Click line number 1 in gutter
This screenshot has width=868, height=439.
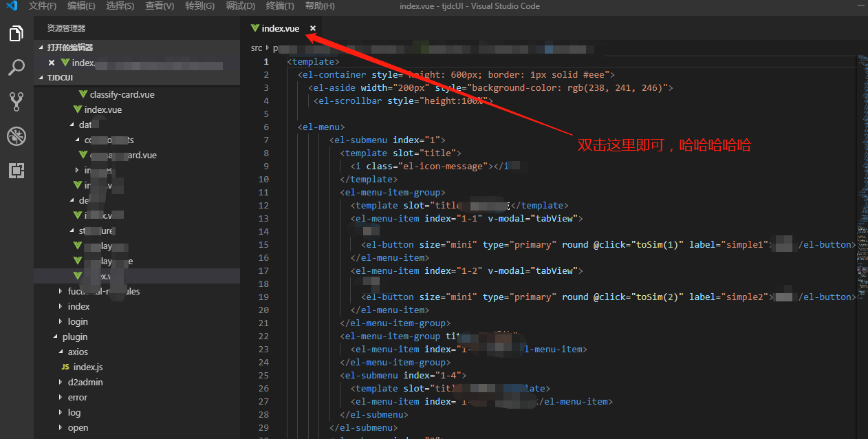(266, 62)
